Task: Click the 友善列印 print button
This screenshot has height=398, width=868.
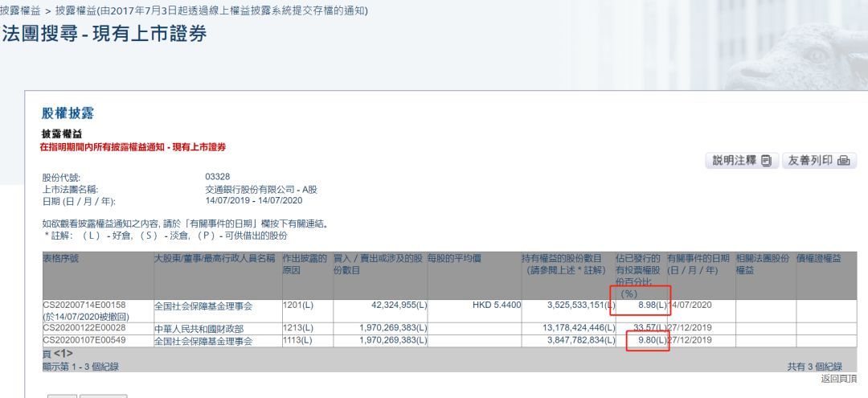Action: point(819,161)
